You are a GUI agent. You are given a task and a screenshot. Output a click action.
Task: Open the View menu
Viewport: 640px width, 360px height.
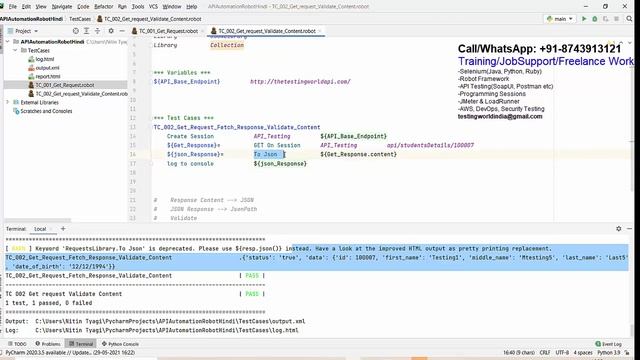pos(41,7)
